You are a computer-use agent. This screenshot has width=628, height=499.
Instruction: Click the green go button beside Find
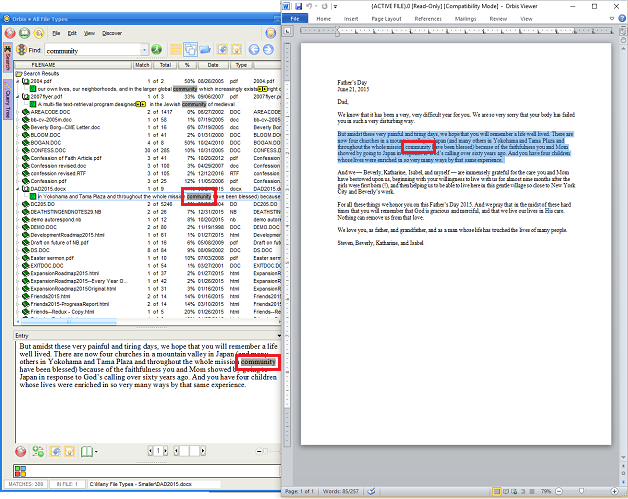click(156, 49)
